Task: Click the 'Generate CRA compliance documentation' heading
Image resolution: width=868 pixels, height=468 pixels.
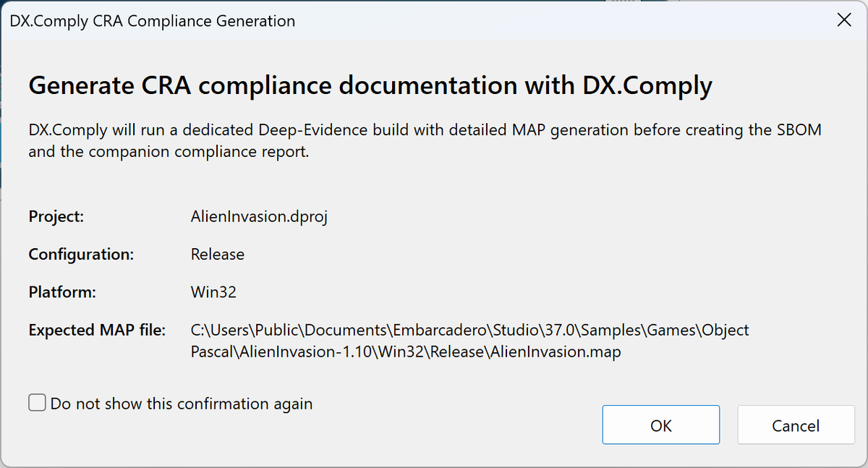Action: 370,85
